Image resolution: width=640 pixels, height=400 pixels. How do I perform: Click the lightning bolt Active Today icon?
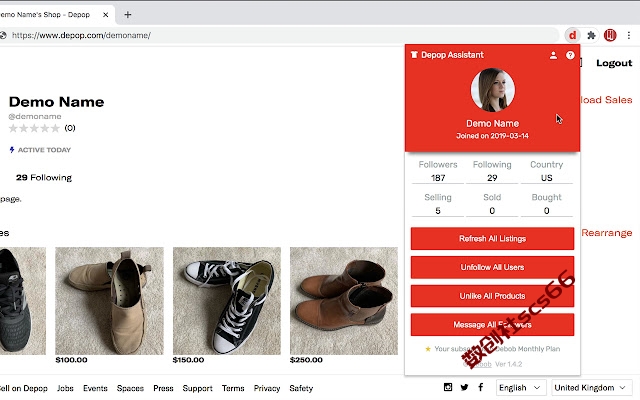[x=12, y=150]
